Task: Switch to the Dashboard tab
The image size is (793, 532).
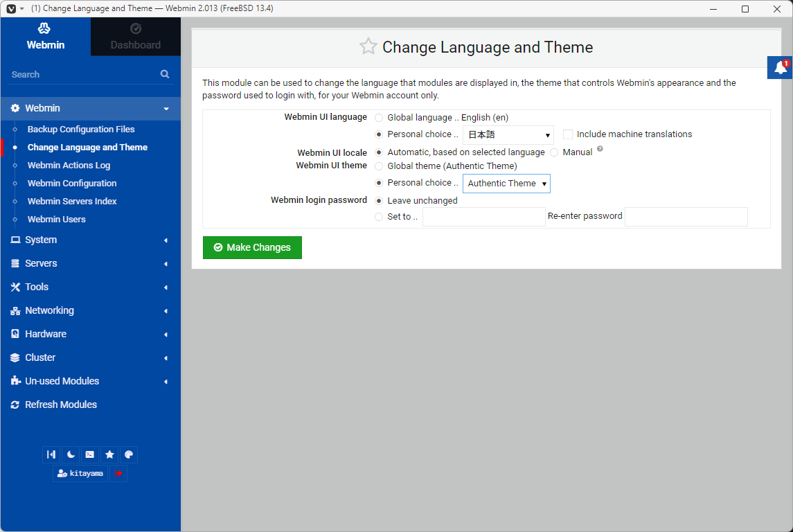Action: click(136, 37)
